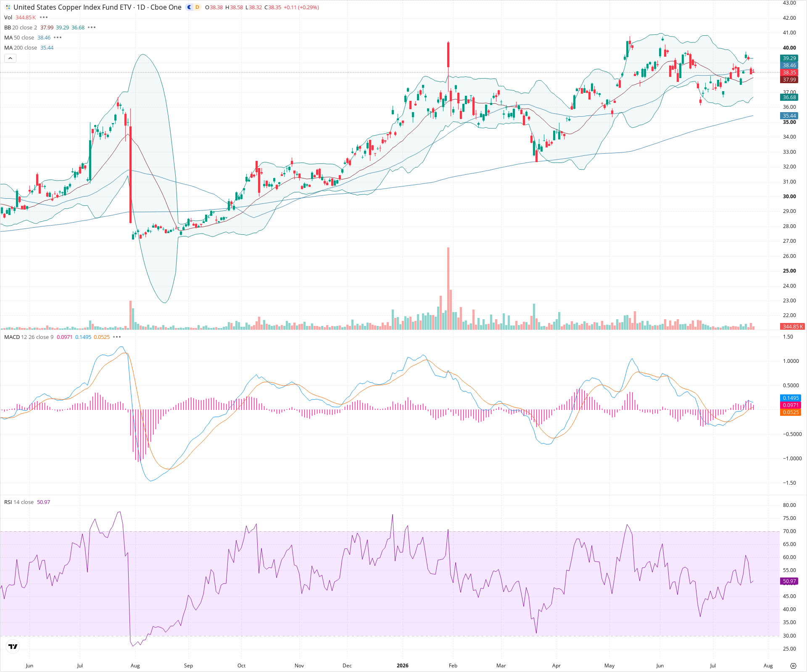
Task: Click the Vol reading 344.85 K in legend
Action: [26, 17]
